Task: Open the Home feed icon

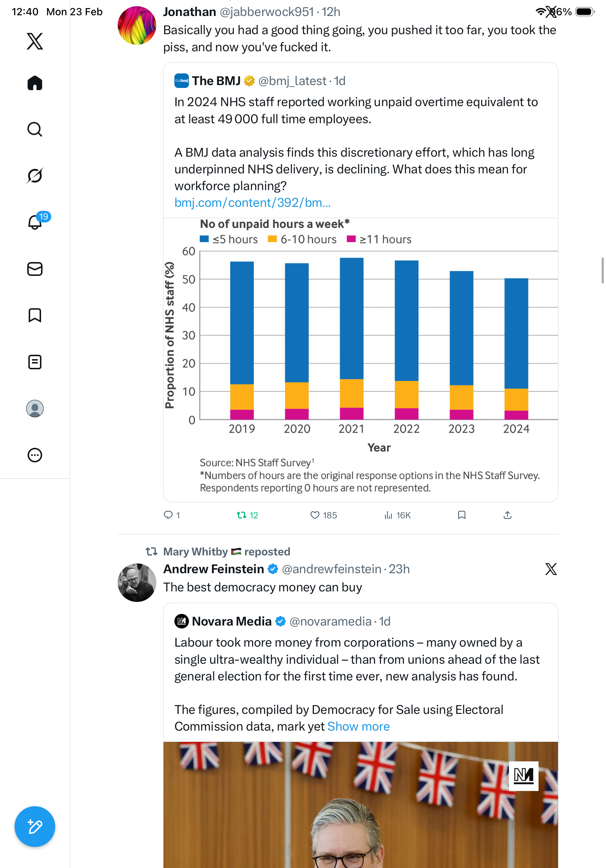Action: pos(35,83)
